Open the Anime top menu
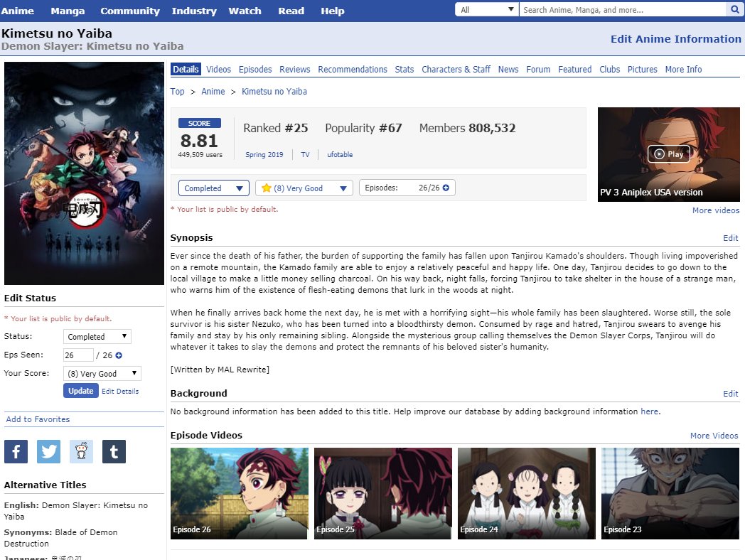Image resolution: width=745 pixels, height=560 pixels. (17, 11)
